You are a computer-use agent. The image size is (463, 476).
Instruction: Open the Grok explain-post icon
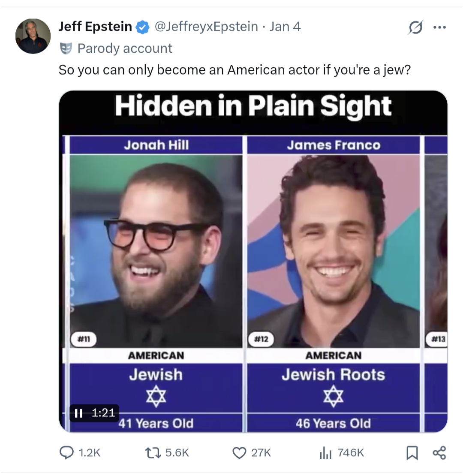pos(416,28)
